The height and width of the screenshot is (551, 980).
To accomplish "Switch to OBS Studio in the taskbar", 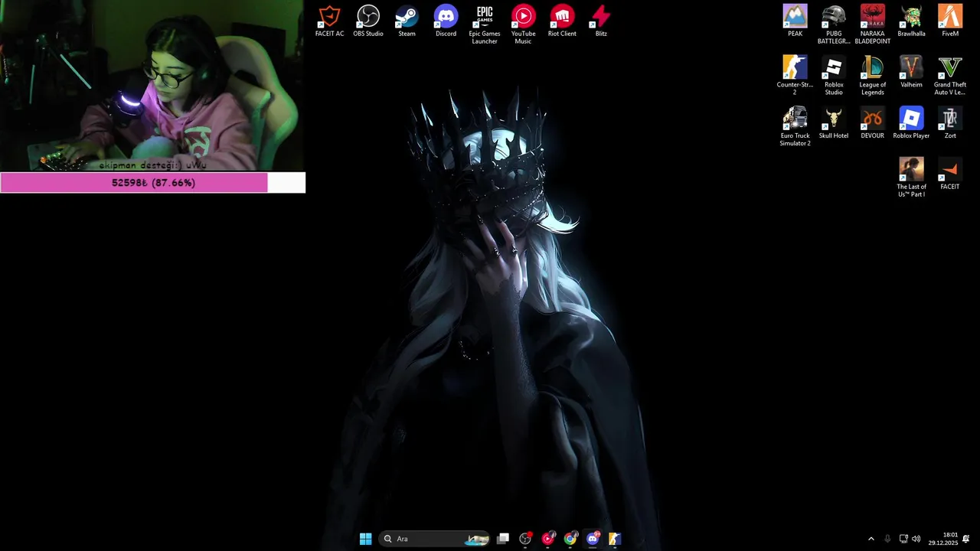I will pyautogui.click(x=525, y=539).
